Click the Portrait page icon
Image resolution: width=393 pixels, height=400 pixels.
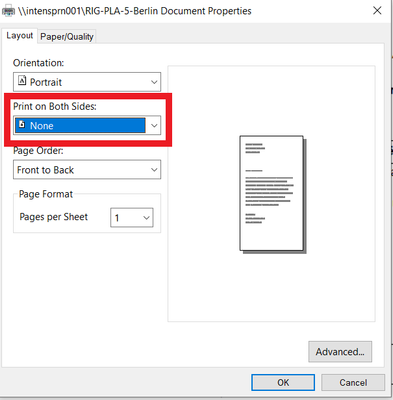(22, 80)
